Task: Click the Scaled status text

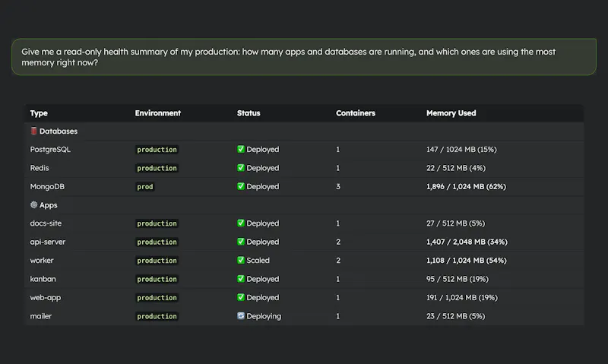Action: (x=258, y=261)
